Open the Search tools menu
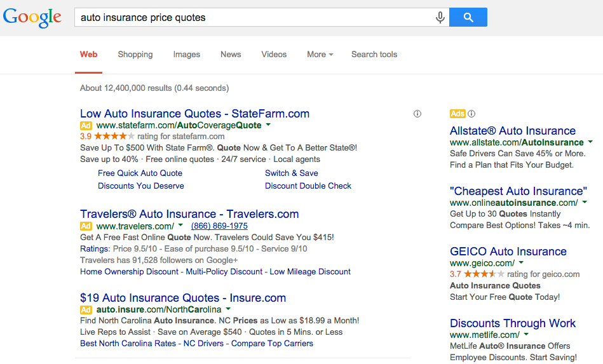This screenshot has height=364, width=603. (x=374, y=55)
